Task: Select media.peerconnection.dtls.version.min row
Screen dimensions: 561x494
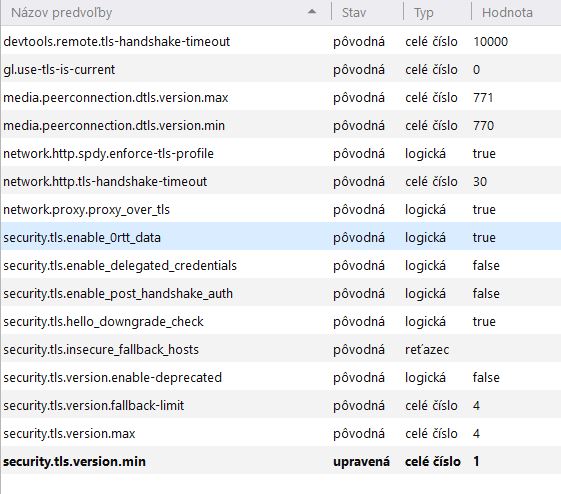Action: tap(281, 126)
